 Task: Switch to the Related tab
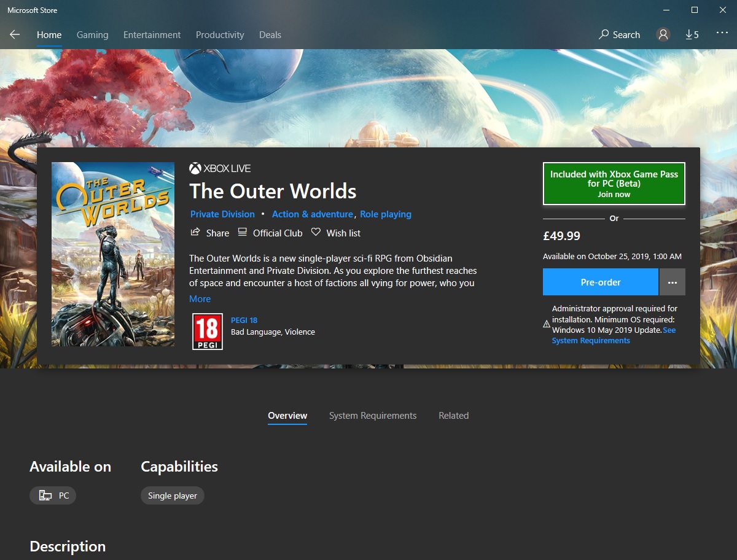tap(454, 416)
